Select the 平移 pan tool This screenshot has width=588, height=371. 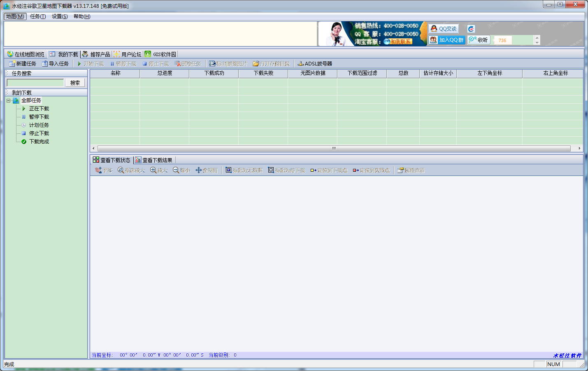pos(98,170)
